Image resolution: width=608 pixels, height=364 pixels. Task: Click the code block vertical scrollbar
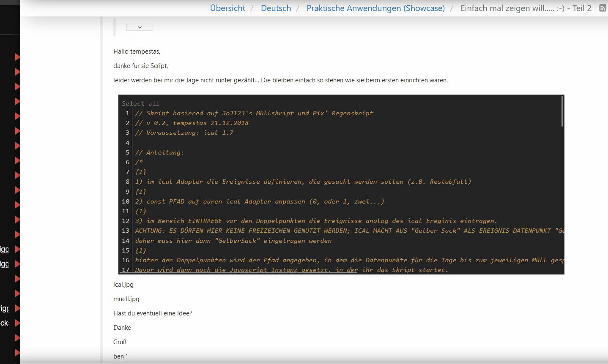pyautogui.click(x=562, y=111)
